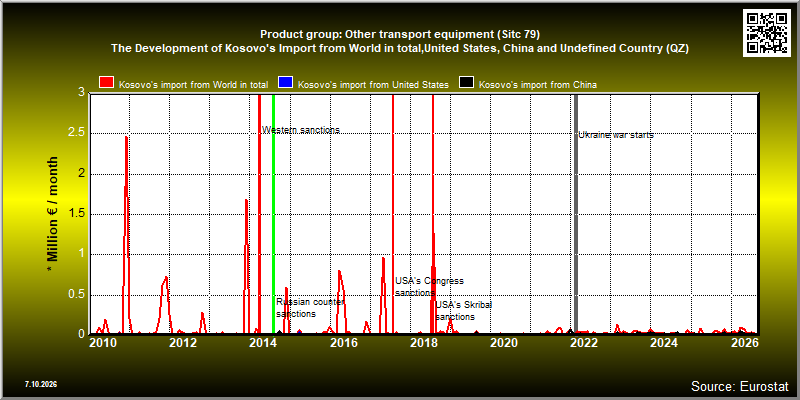Click the 'Product group: Other transport equipment' title
The image size is (800, 400).
399,35
